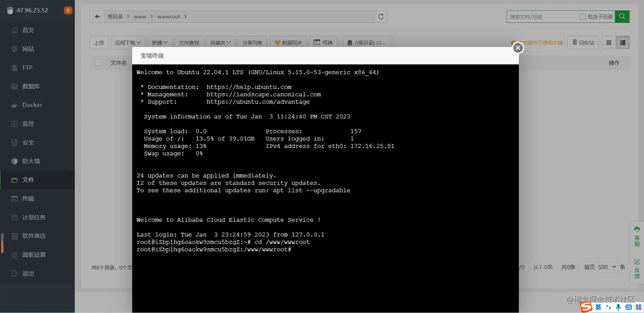
Task: Click the 数据同步 button
Action: [x=288, y=43]
